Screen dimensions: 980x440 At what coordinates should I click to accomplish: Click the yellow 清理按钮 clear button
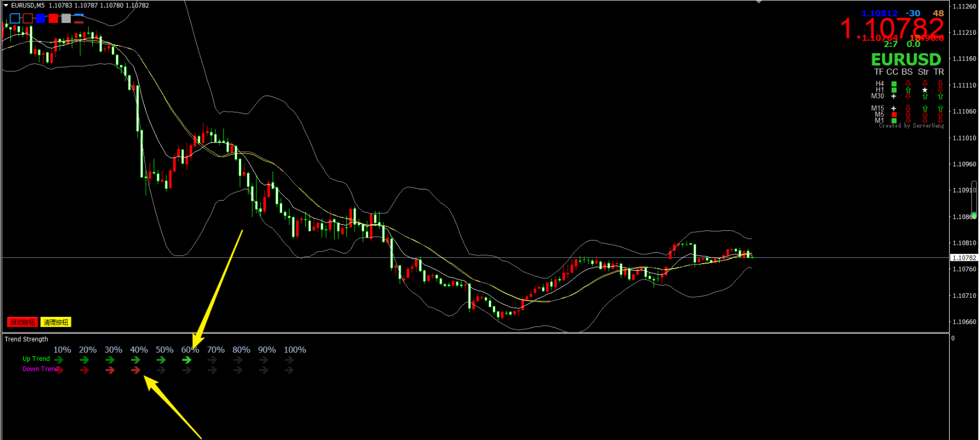(56, 322)
